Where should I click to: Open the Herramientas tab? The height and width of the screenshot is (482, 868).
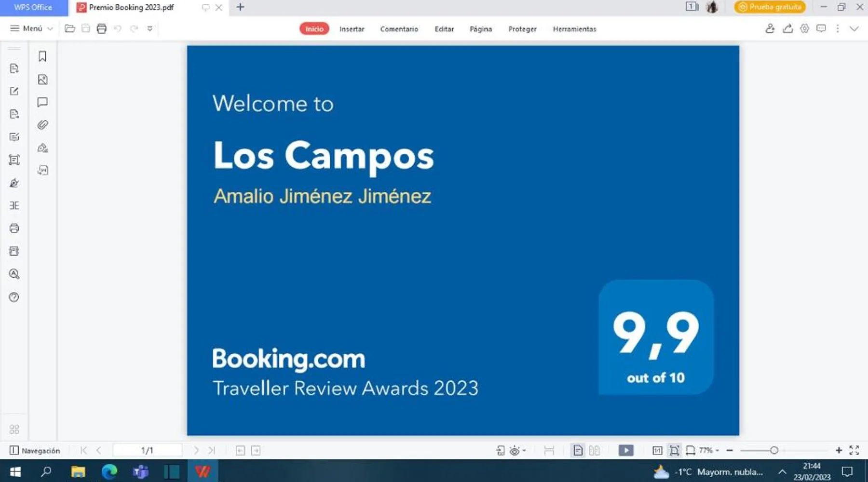tap(574, 29)
